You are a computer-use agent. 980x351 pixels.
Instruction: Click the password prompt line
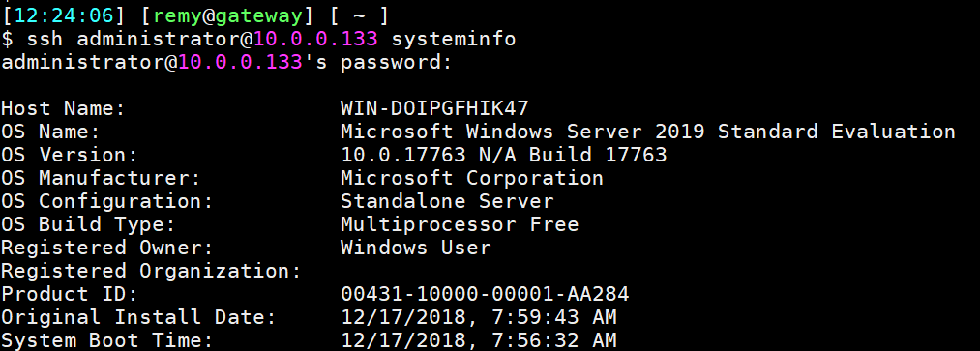tap(226, 62)
